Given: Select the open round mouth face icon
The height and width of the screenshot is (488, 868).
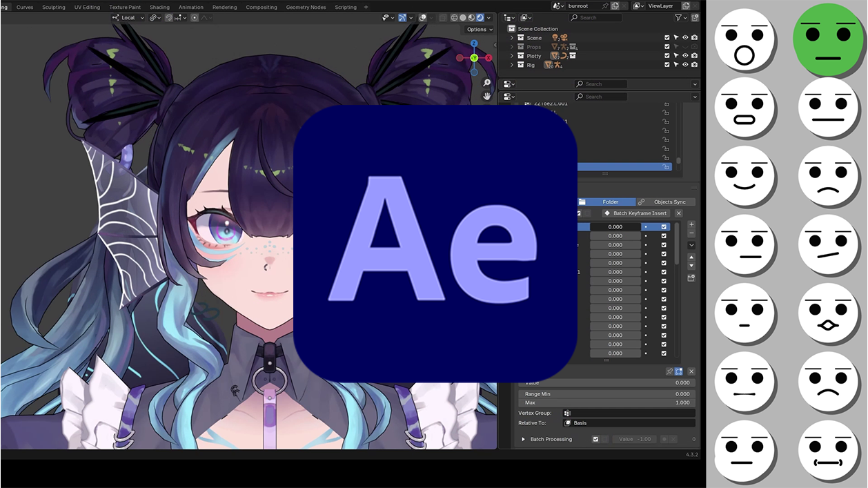Looking at the screenshot, I should (744, 41).
